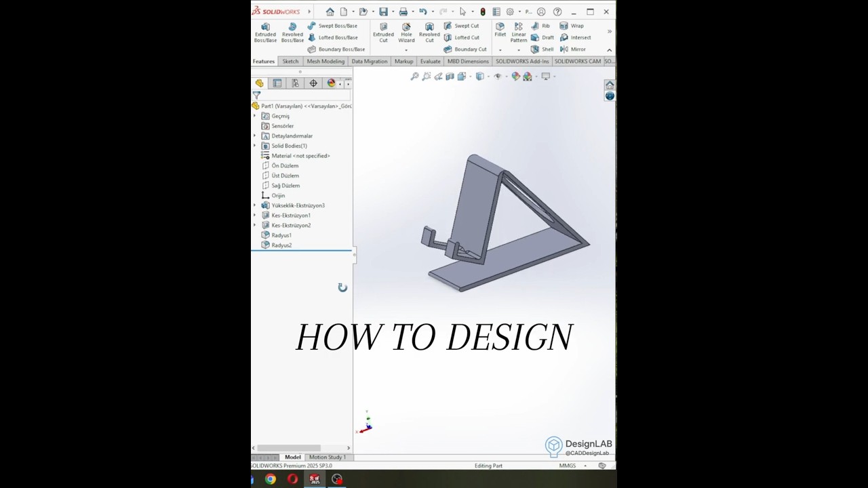This screenshot has height=488, width=868.
Task: Open the Hole Wizard tool
Action: pos(406,33)
